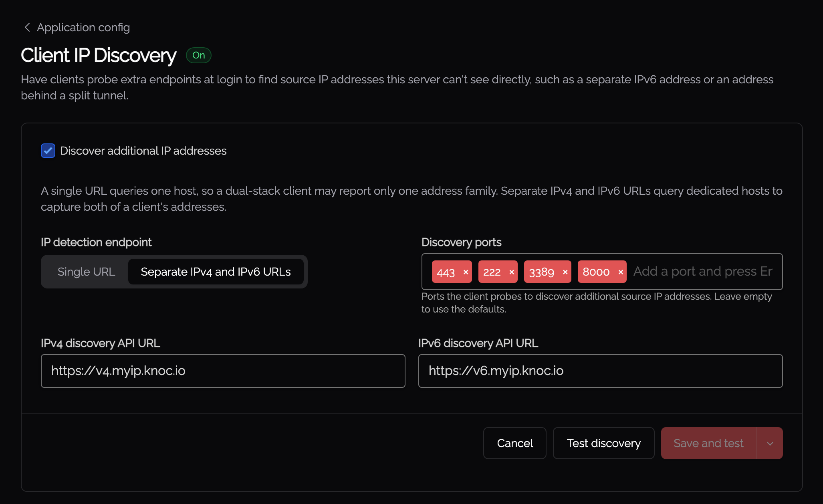Screen dimensions: 823x504
Task: Focus the IPv4 discovery API URL field
Action: 223,371
